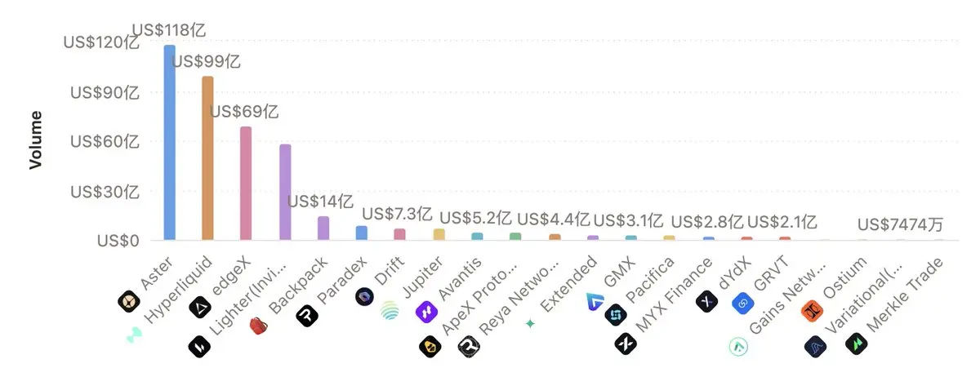Select the edgeX logo icon
The width and height of the screenshot is (980, 377).
pos(200,307)
